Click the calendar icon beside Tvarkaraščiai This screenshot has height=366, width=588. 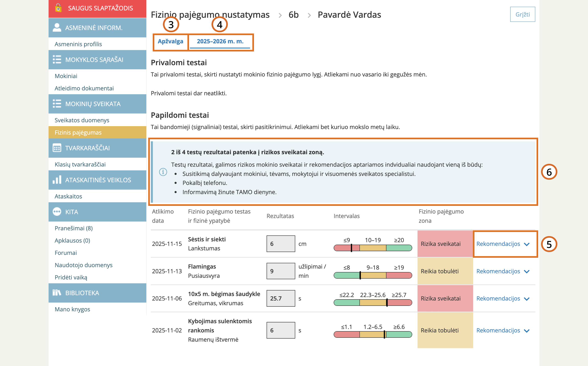point(57,148)
